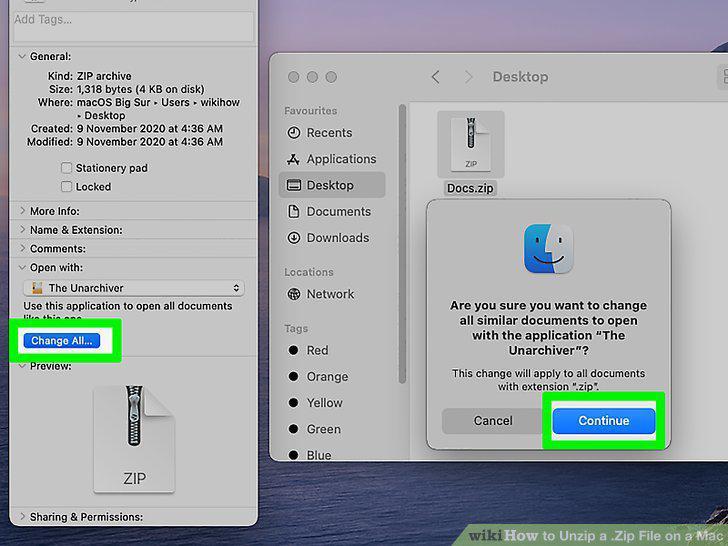Click the '1,318 bytes (4 KB on disk)' size value
The image size is (728, 546).
[140, 89]
